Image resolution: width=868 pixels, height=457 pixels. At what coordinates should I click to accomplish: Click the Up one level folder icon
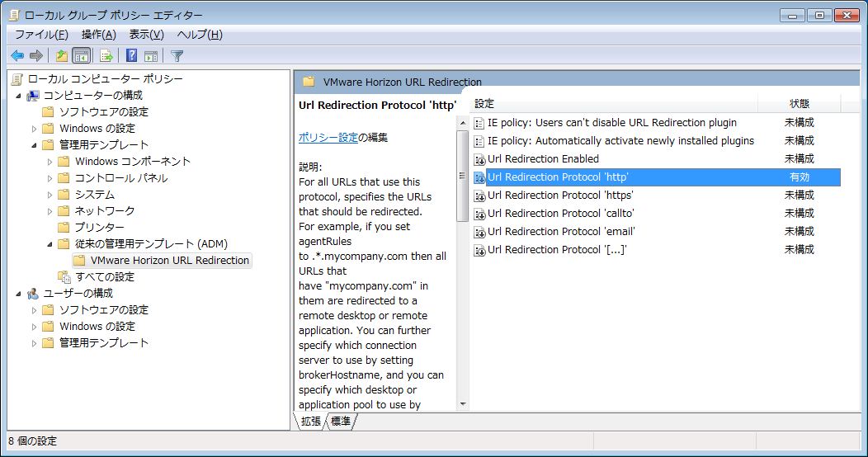(61, 55)
